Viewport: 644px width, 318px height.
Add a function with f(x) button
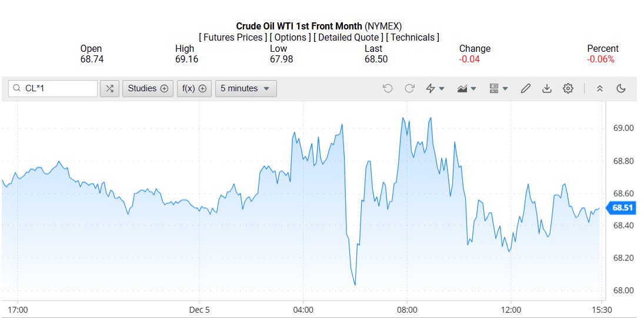coord(194,88)
